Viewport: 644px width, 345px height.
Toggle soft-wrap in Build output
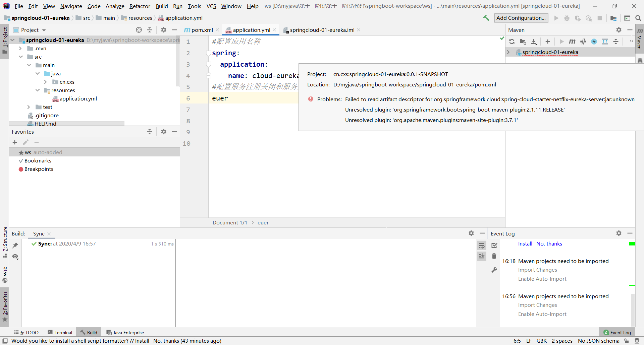click(482, 246)
